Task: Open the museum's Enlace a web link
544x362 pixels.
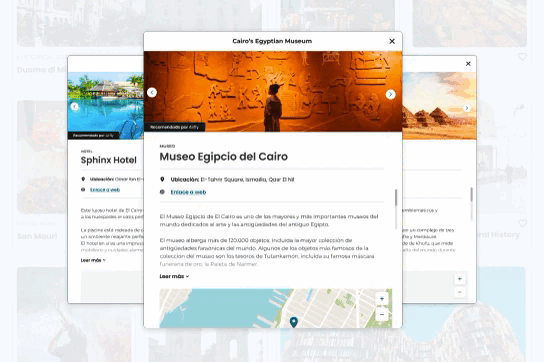Action: [188, 192]
